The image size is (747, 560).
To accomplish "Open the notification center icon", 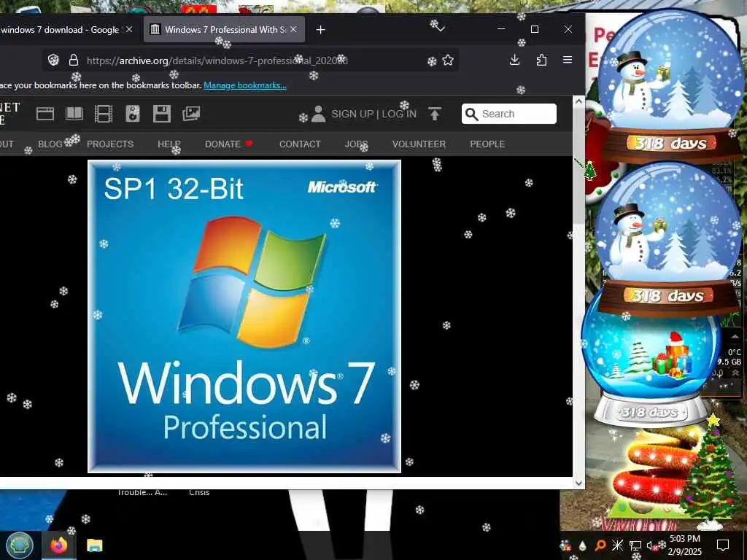I will (723, 545).
